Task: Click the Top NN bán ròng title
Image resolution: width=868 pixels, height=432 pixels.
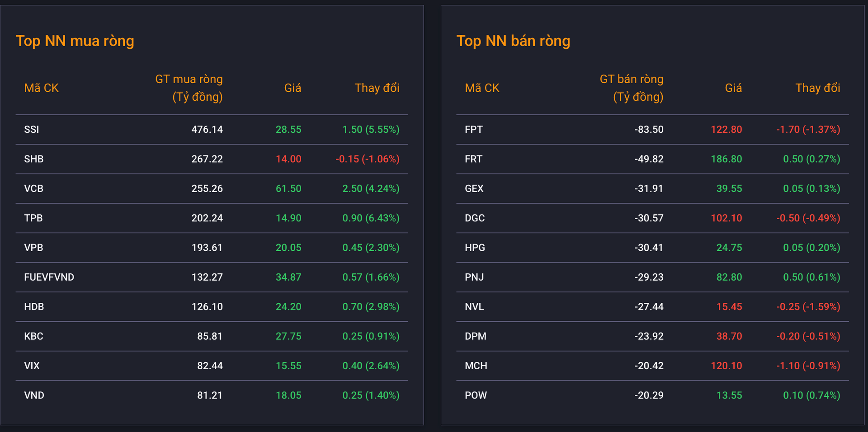Action: [x=513, y=41]
